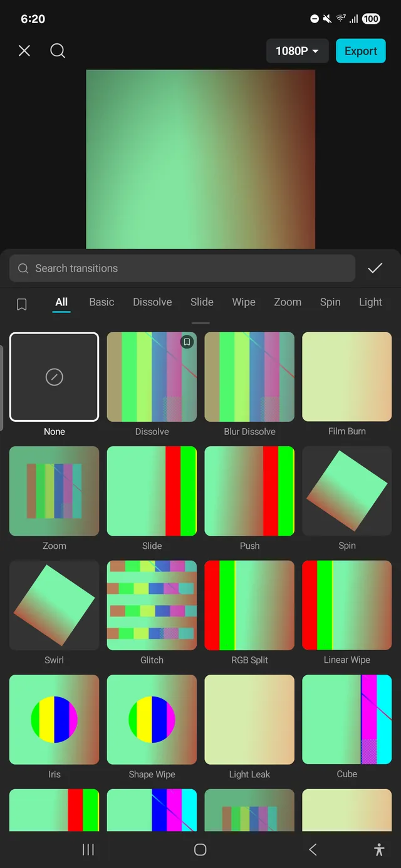This screenshot has width=401, height=868.
Task: Tap the Do Not Disturb status icon
Action: [x=315, y=19]
